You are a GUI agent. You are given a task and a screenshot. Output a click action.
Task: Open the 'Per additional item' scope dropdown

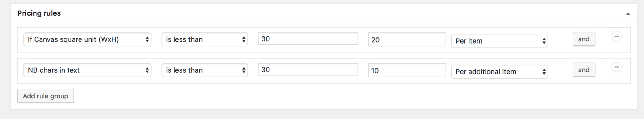click(500, 72)
